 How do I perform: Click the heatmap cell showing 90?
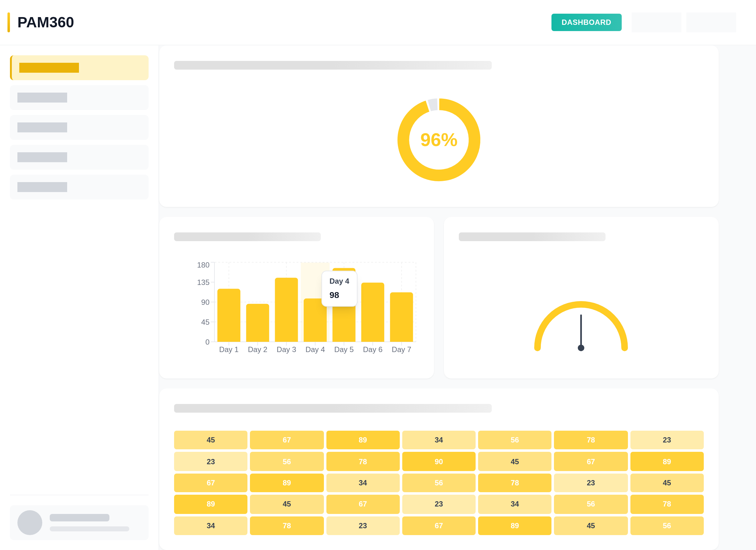pyautogui.click(x=439, y=461)
